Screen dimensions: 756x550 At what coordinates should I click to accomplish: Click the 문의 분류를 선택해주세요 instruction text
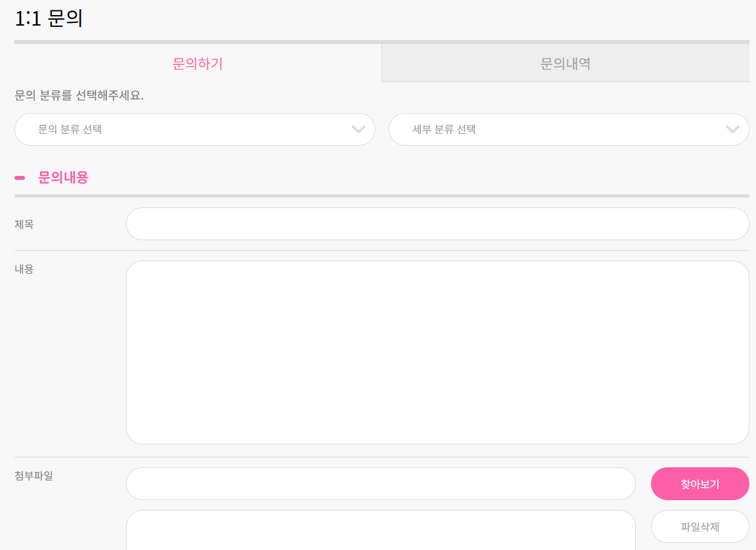click(x=79, y=96)
